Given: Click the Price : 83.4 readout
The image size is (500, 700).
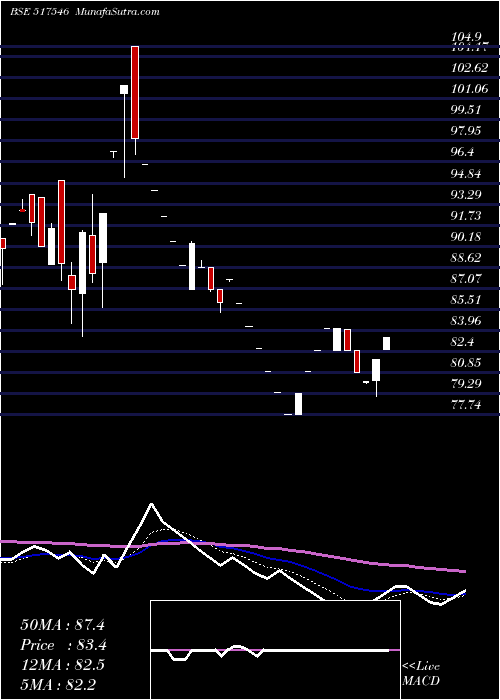Looking at the screenshot, I should click(x=63, y=645).
